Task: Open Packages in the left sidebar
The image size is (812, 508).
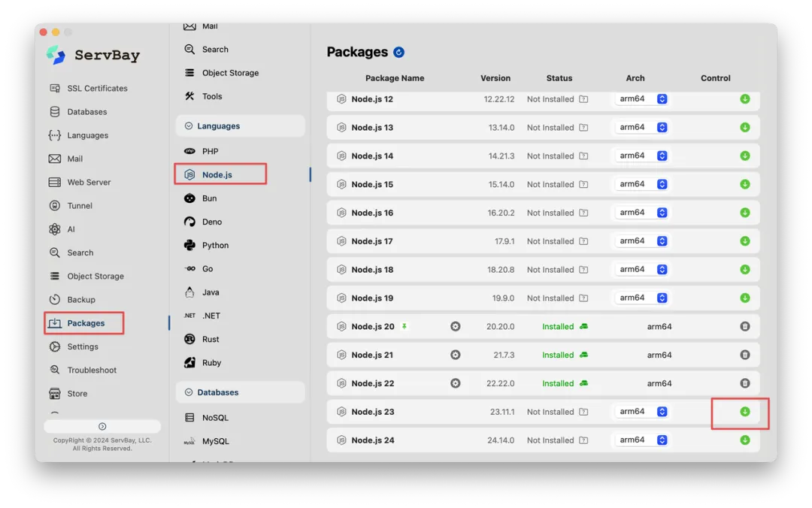Action: pyautogui.click(x=84, y=323)
